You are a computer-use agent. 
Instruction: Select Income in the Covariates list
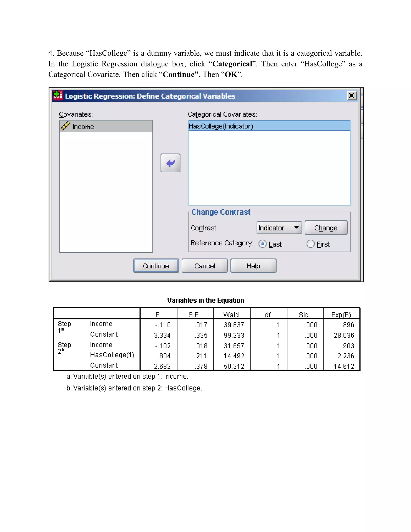click(106, 126)
